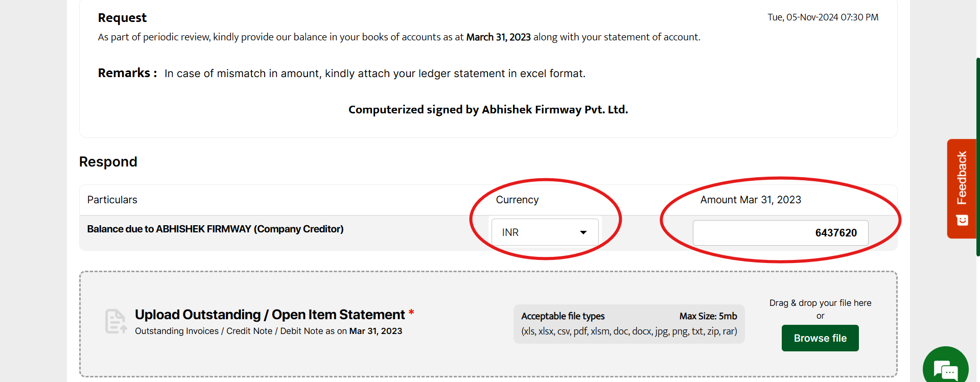Select the Particulars column header
Image resolution: width=980 pixels, height=382 pixels.
[x=112, y=200]
